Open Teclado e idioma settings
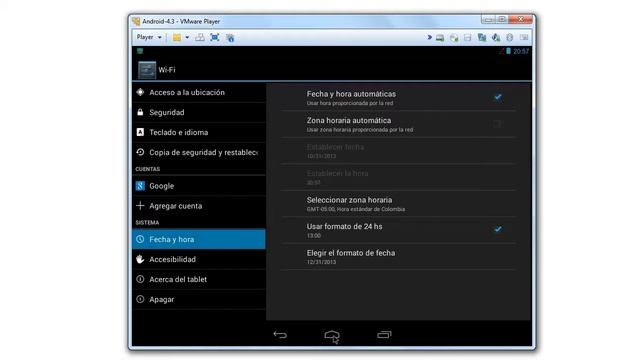Screen dimensions: 640x360 click(199, 132)
